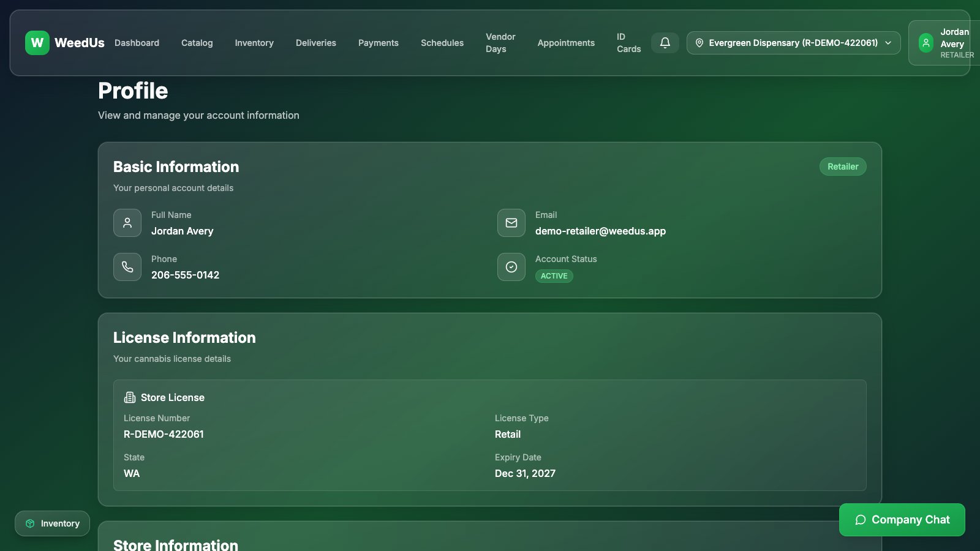Click the Expiry Date label
Viewport: 980px width, 551px height.
pos(518,457)
